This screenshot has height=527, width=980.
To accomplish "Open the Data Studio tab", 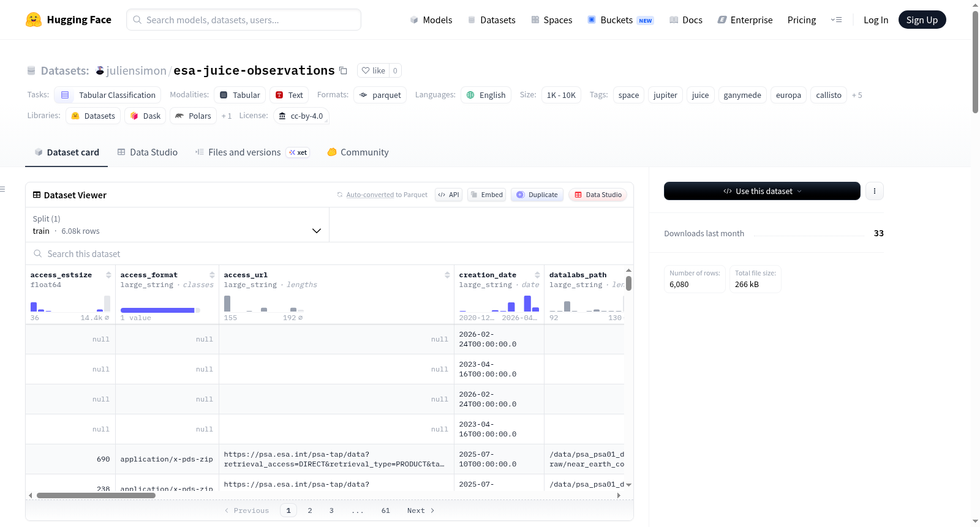I will [147, 152].
